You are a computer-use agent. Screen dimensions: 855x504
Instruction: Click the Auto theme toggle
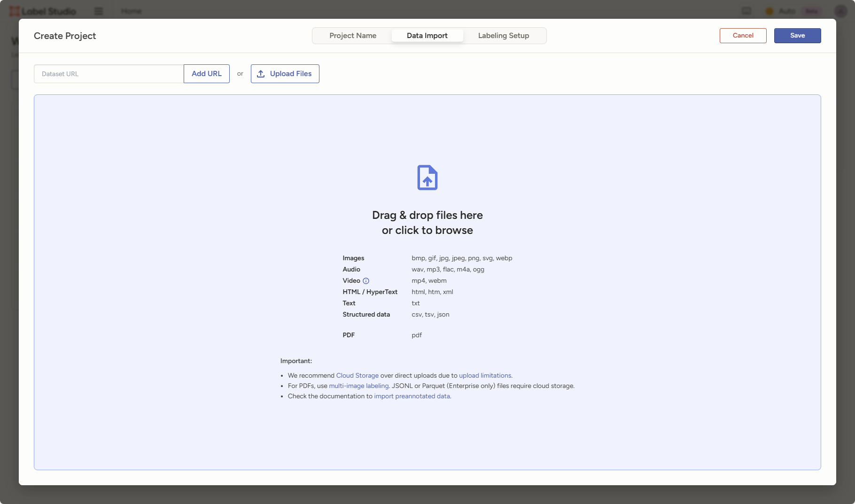[x=781, y=11]
